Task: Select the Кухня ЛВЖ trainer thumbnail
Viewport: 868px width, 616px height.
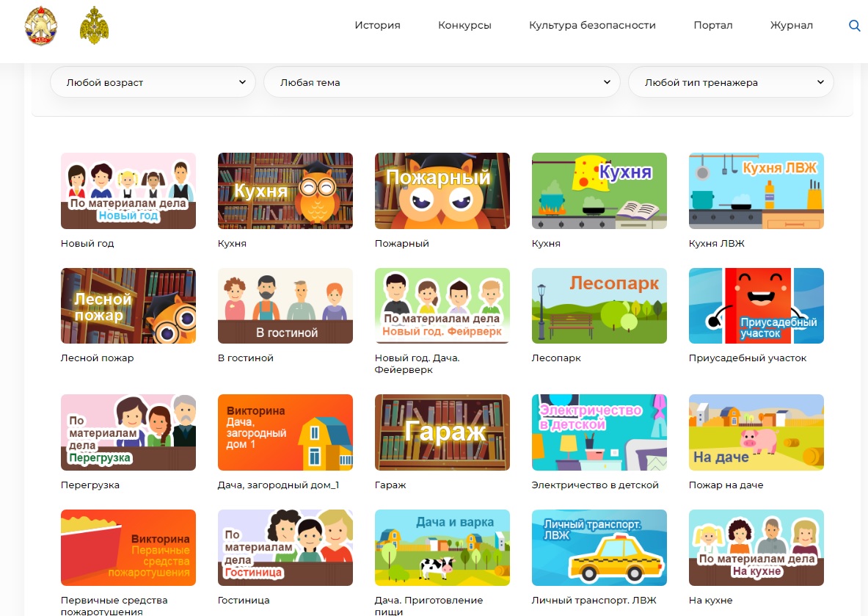Action: click(756, 191)
